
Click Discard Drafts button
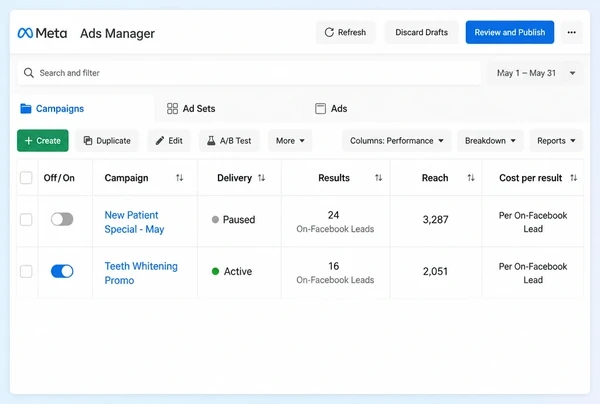pyautogui.click(x=421, y=33)
